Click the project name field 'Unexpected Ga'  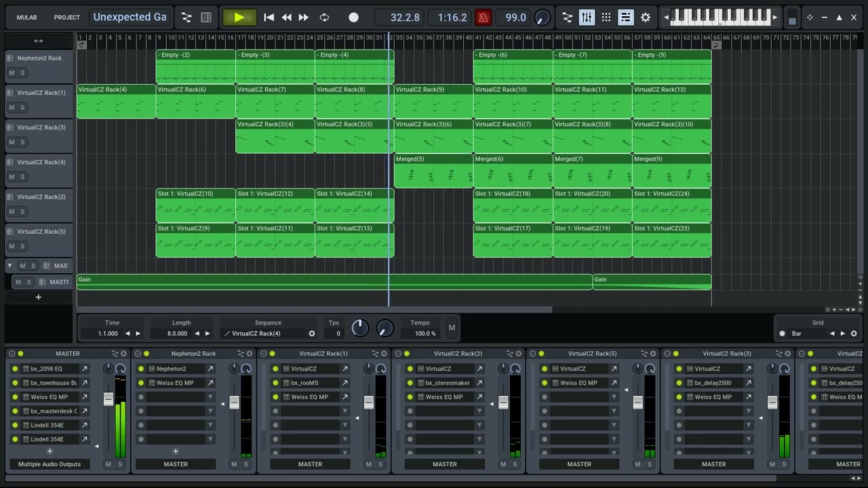[130, 17]
